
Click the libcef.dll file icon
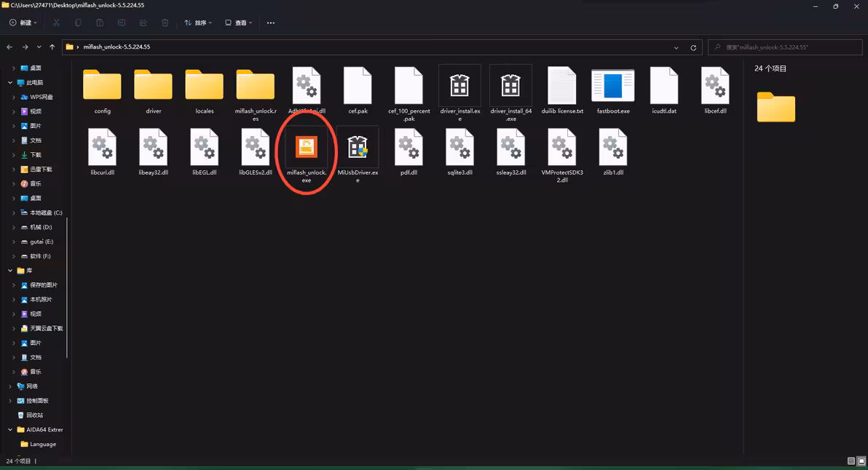[x=715, y=86]
